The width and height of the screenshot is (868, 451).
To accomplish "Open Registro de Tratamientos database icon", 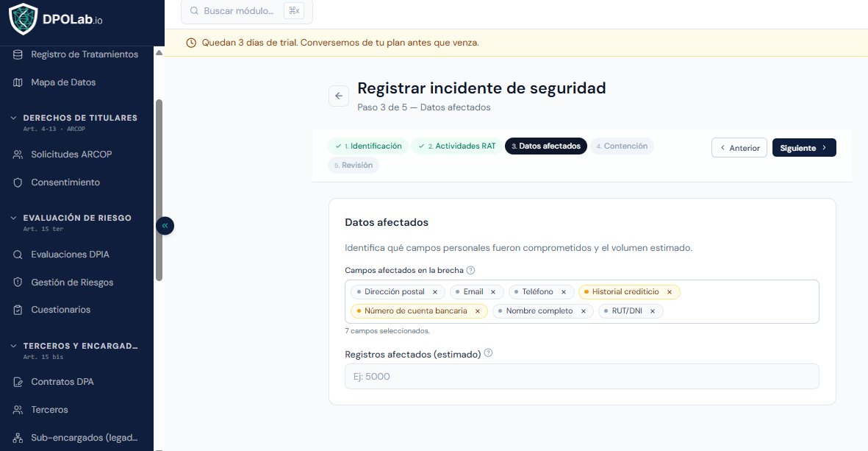I will pyautogui.click(x=18, y=54).
